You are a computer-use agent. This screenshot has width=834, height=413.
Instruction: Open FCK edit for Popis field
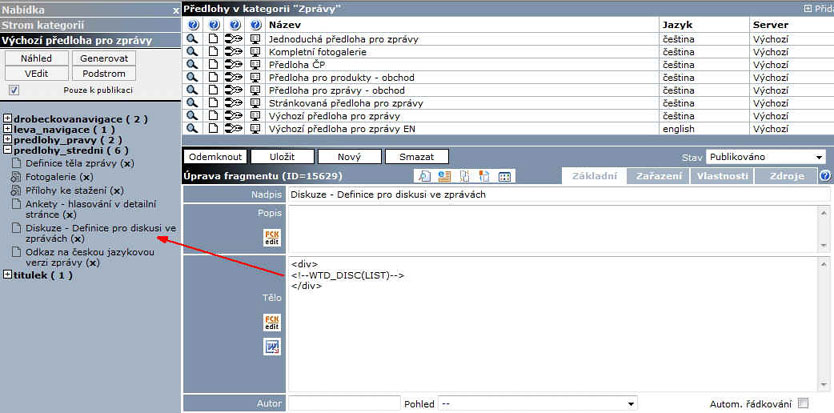pyautogui.click(x=271, y=237)
